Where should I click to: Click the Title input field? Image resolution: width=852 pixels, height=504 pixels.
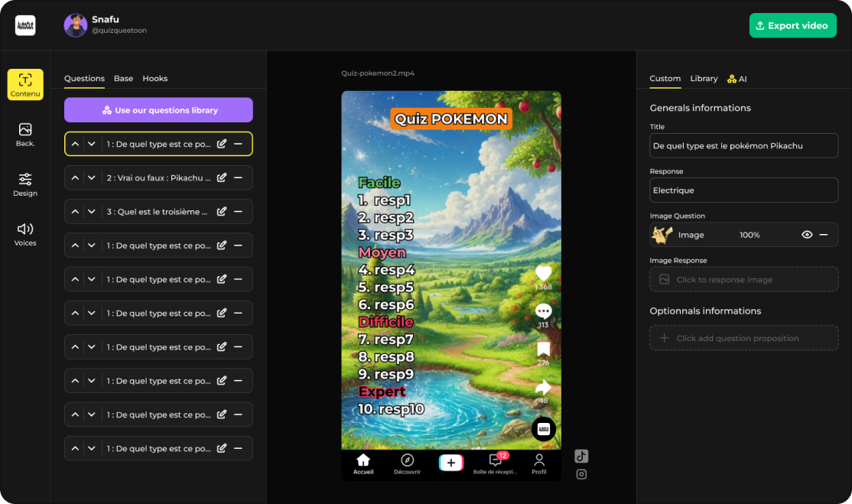[x=743, y=145]
